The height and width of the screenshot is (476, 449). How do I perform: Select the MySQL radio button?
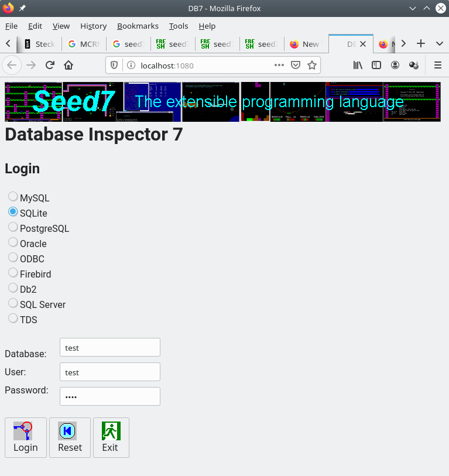pos(13,196)
